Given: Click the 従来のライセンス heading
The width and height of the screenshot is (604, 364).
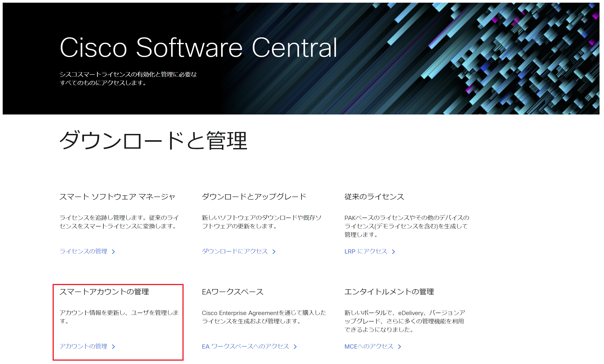Looking at the screenshot, I should (374, 197).
